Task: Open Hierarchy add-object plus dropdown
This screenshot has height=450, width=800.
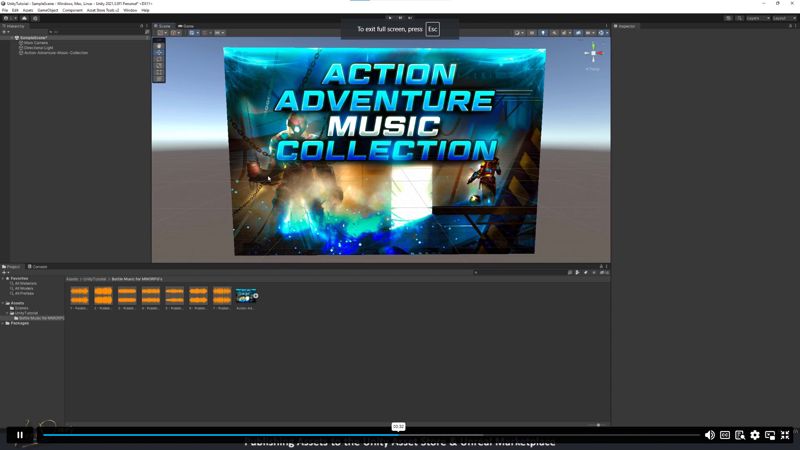Action: [x=6, y=32]
